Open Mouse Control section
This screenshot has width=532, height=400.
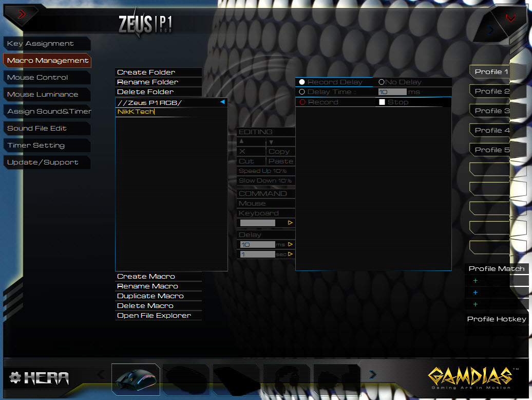point(47,78)
